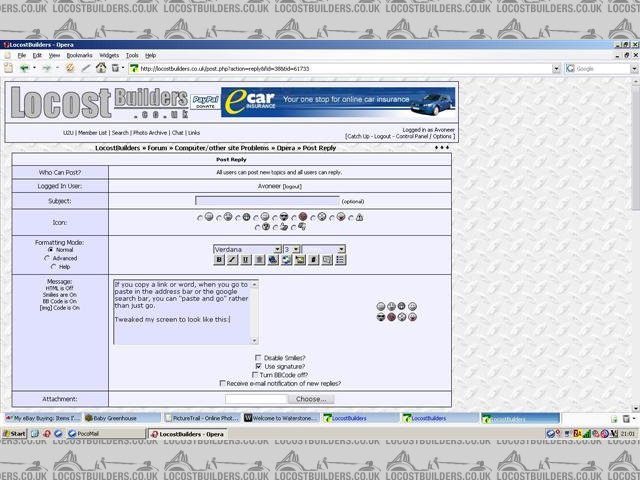Open the font size 3 dropdown
The height and width of the screenshot is (480, 640).
[292, 249]
